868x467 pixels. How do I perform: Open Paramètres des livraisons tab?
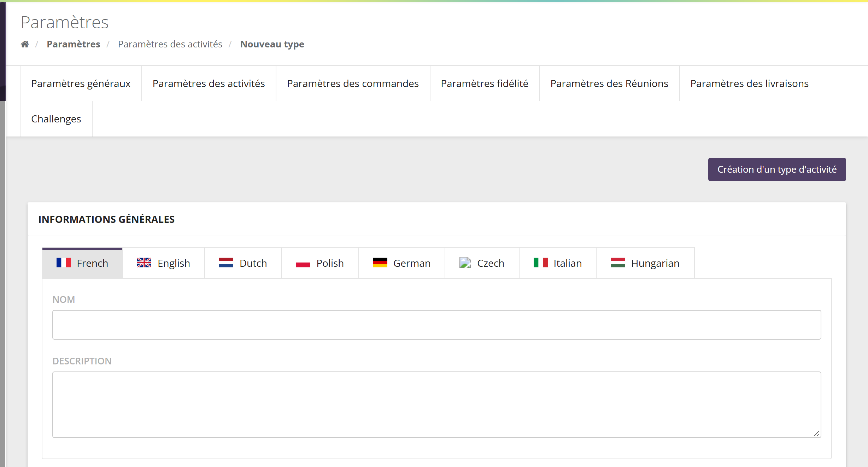click(x=750, y=83)
